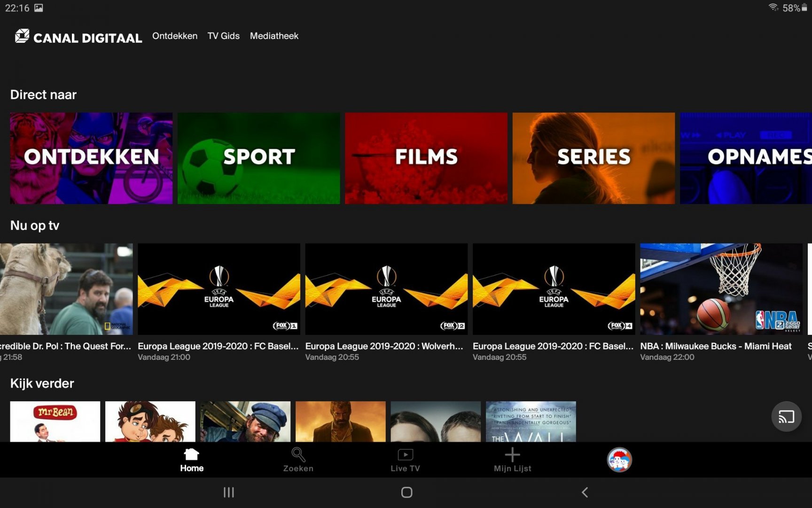The width and height of the screenshot is (812, 508).
Task: Tap the Canal Digitaal logo
Action: (x=78, y=37)
